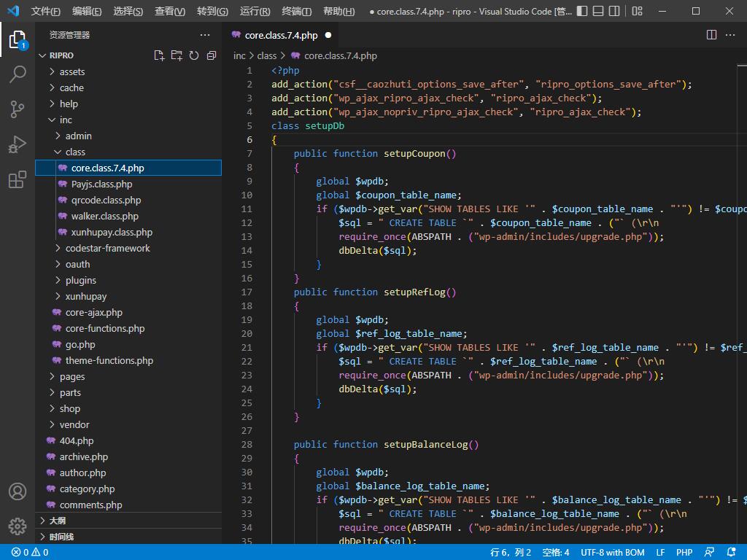
Task: Refresh the explorer file tree
Action: pyautogui.click(x=194, y=55)
